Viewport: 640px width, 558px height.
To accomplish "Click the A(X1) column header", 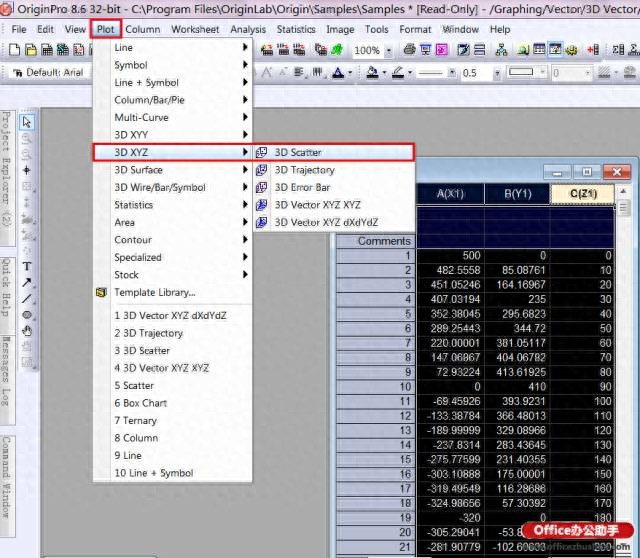I will click(450, 193).
